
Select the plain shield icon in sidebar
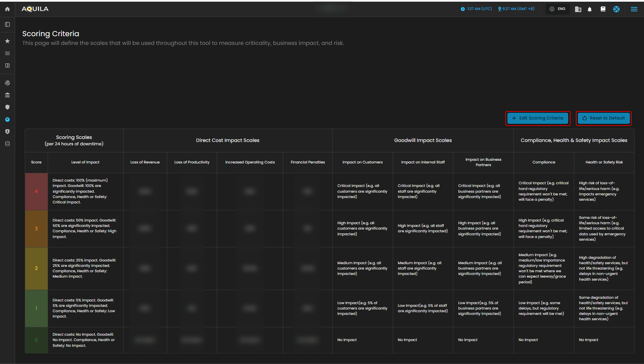click(x=7, y=107)
